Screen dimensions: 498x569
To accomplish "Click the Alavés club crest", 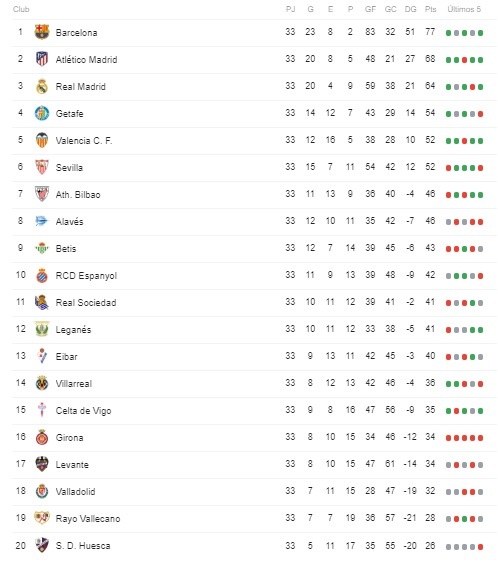I will 41,221.
